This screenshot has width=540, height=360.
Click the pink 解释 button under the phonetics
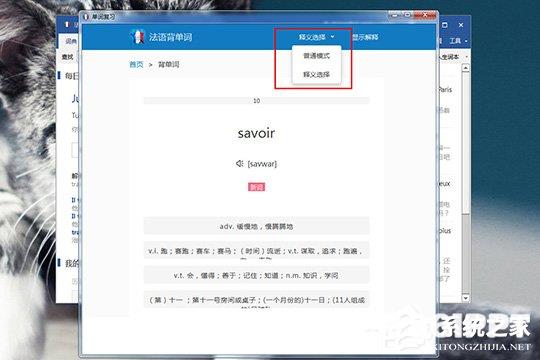pyautogui.click(x=257, y=187)
